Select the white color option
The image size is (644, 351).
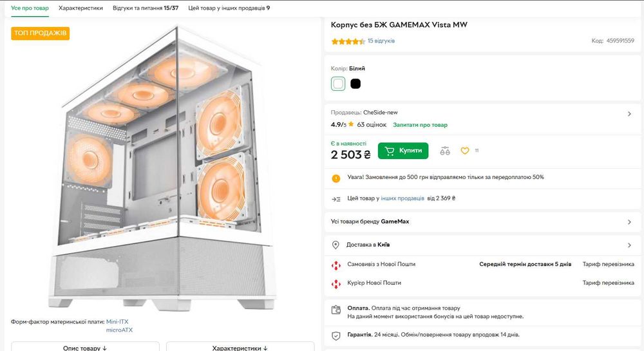(x=338, y=84)
